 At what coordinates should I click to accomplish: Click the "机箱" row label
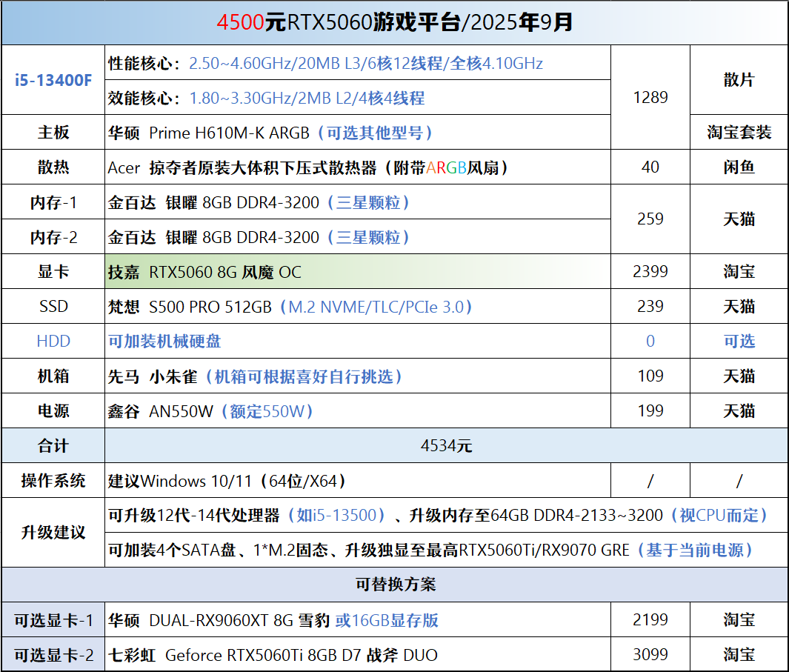pyautogui.click(x=53, y=376)
